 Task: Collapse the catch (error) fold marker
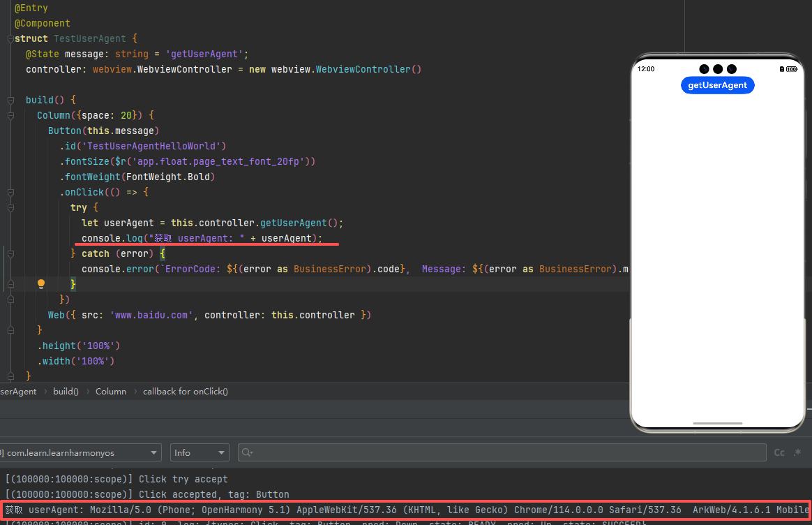pyautogui.click(x=10, y=254)
